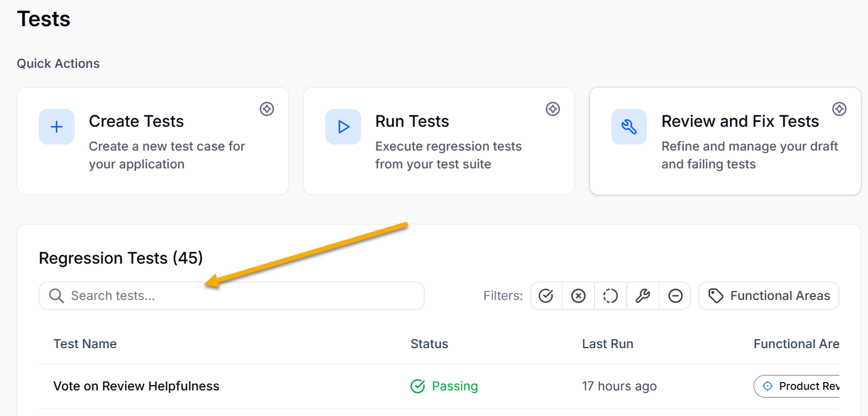Select the dashed-circle running tests filter
The image size is (868, 416).
[x=611, y=295]
